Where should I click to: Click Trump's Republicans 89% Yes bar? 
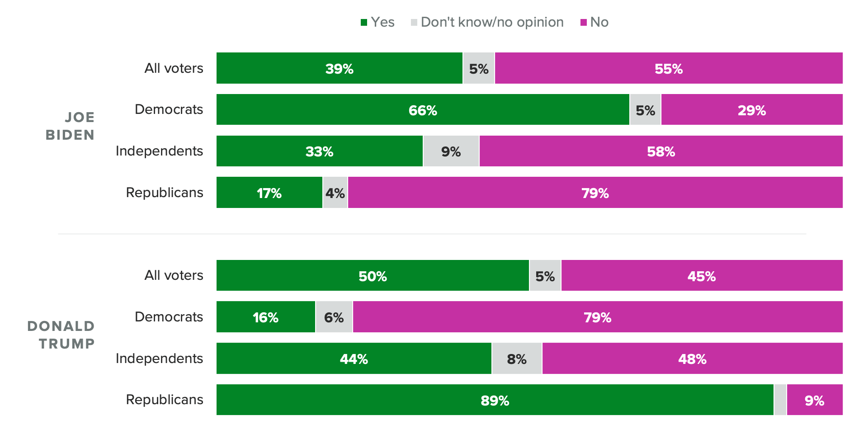coord(495,400)
